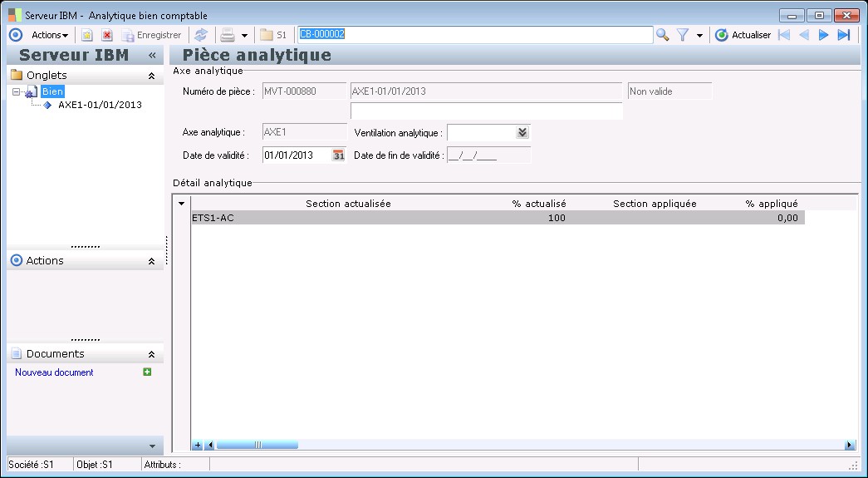
Task: Click the grid's left scroll arrow
Action: [x=210, y=445]
